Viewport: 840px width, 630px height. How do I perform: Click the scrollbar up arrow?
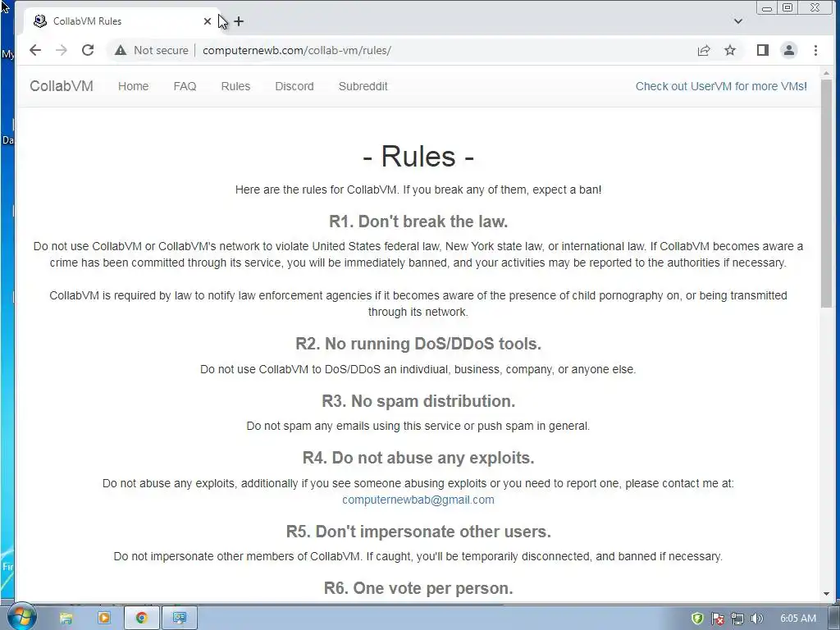tap(826, 73)
